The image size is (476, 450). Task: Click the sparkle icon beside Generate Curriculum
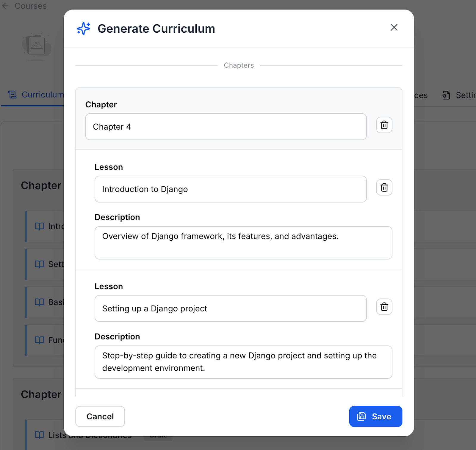click(84, 29)
